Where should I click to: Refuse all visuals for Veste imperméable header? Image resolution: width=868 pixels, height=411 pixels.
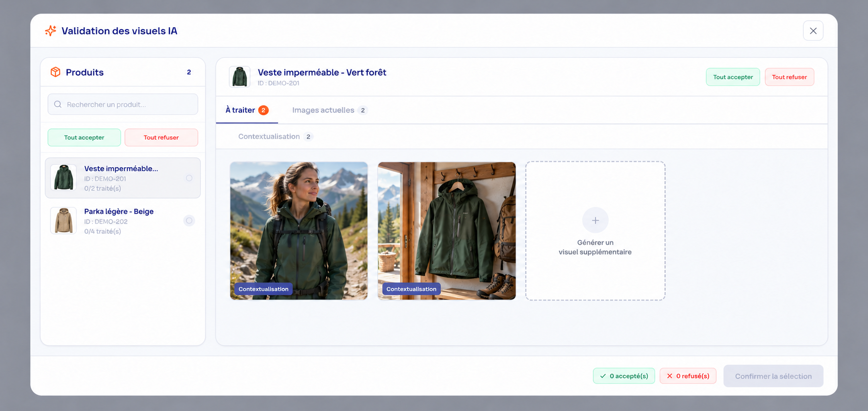point(789,77)
